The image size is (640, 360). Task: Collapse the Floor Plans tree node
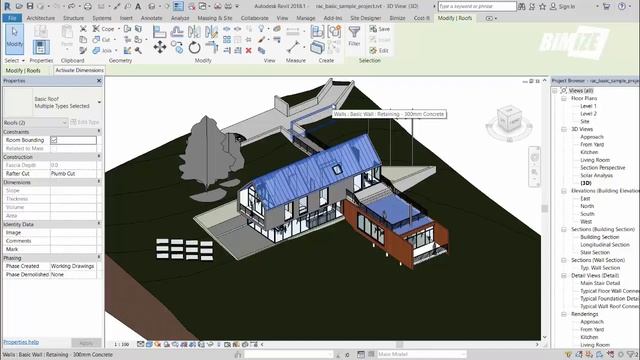(564, 98)
